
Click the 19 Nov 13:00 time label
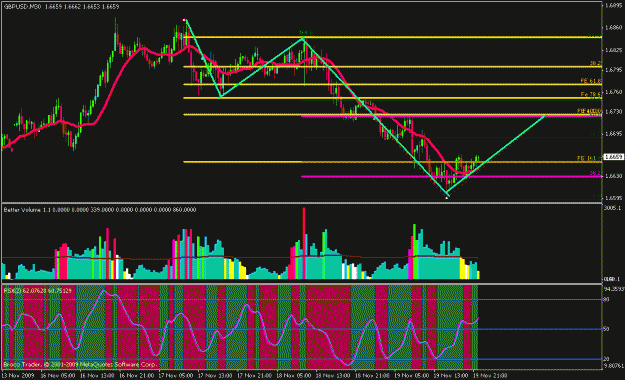451,376
